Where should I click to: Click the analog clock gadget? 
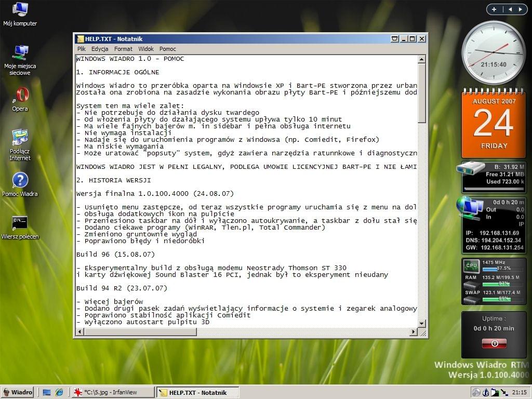[494, 52]
